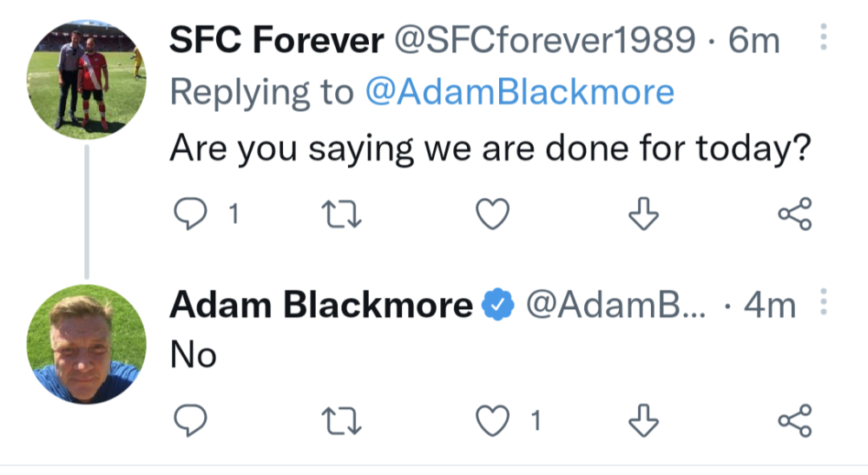Screen dimensions: 868x475
Task: Open SFC Forever's profile via display name
Action: [x=276, y=39]
